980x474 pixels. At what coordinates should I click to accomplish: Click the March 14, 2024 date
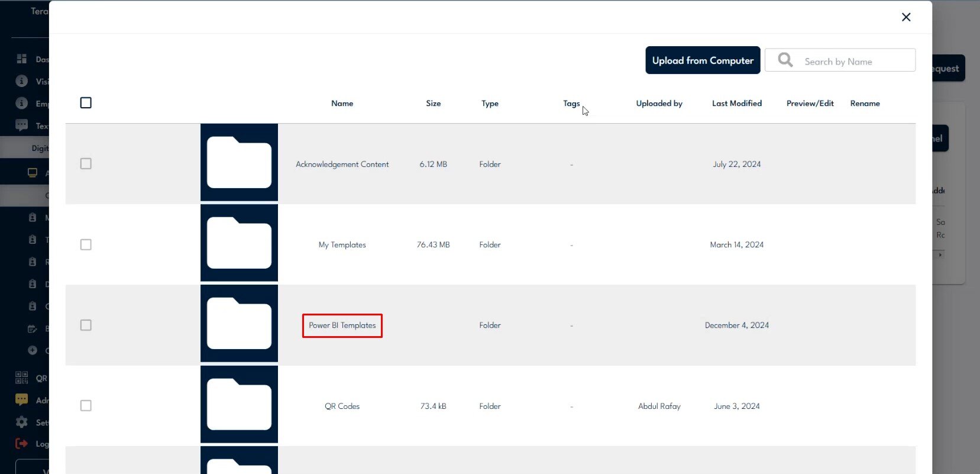(x=737, y=245)
